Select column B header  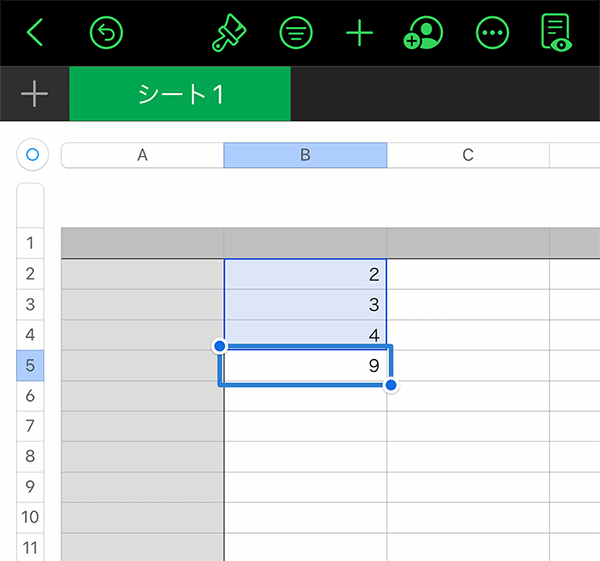click(305, 155)
